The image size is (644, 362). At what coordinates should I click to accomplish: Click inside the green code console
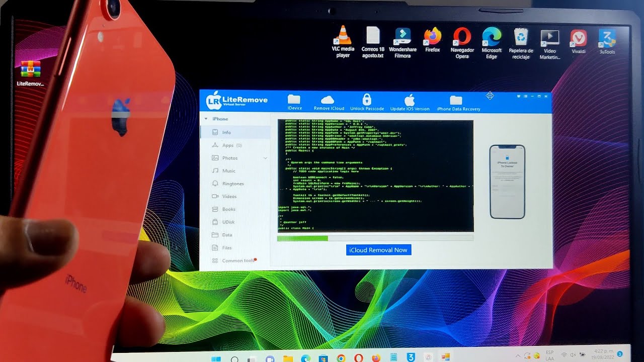point(375,175)
